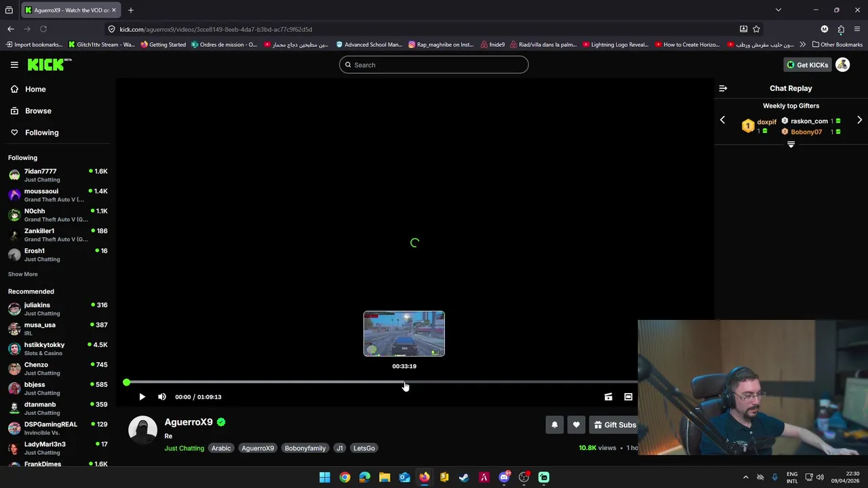Click the video preview thumbnail

coord(404,333)
